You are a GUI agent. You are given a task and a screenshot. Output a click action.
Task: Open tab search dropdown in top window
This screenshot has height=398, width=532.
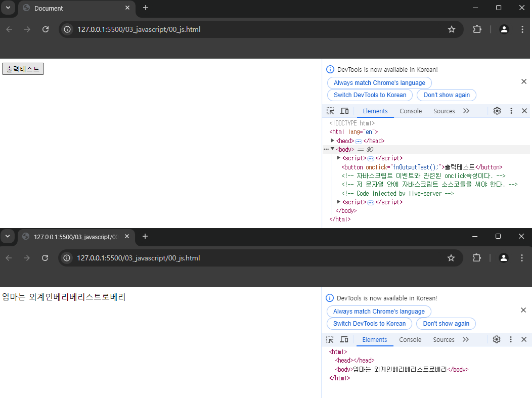(x=8, y=8)
